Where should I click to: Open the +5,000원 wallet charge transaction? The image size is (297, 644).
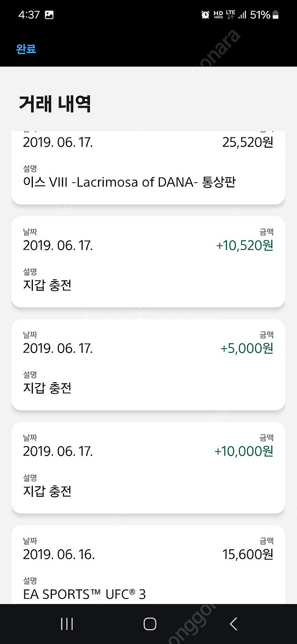[148, 365]
